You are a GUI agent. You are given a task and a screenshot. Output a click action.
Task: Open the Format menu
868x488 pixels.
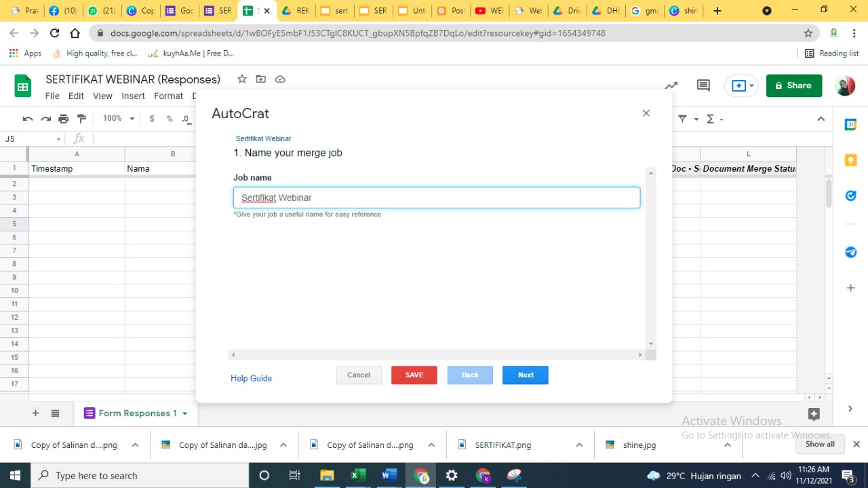pos(168,96)
